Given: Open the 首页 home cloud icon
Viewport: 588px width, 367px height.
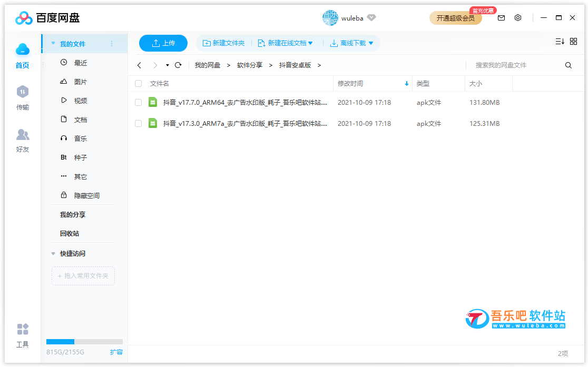Looking at the screenshot, I should (x=23, y=49).
